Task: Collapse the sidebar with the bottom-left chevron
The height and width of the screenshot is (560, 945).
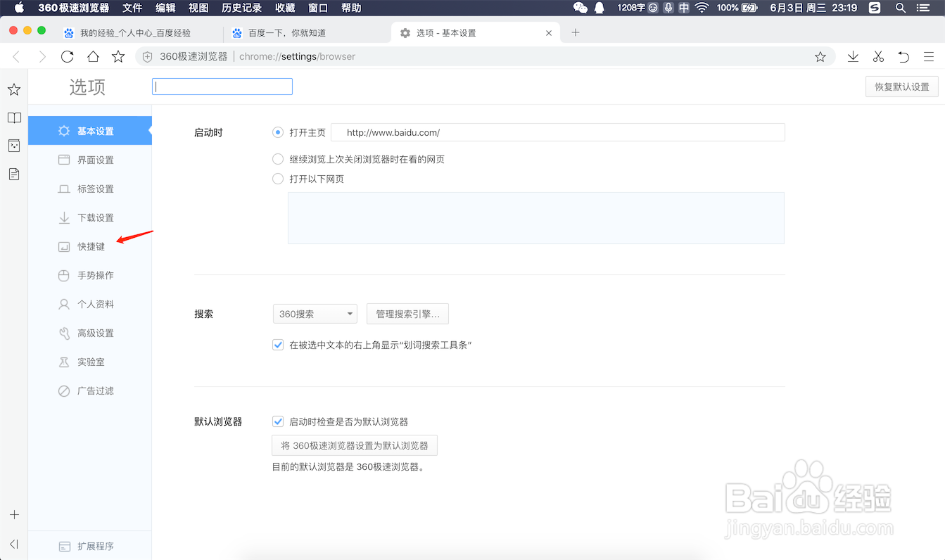Action: click(x=14, y=544)
